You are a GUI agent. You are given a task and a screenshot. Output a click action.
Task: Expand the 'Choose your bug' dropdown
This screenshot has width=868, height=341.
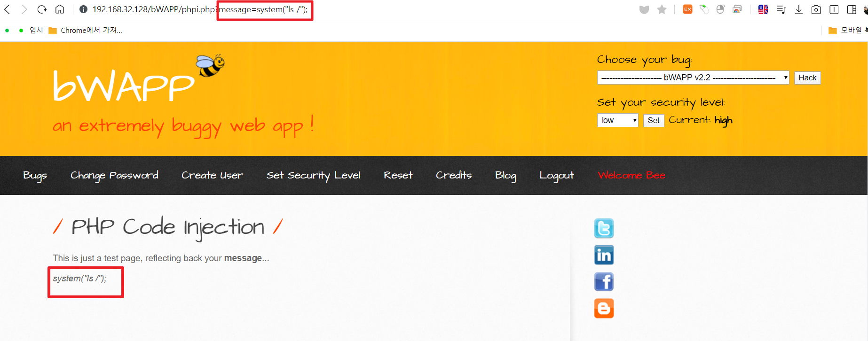[693, 77]
